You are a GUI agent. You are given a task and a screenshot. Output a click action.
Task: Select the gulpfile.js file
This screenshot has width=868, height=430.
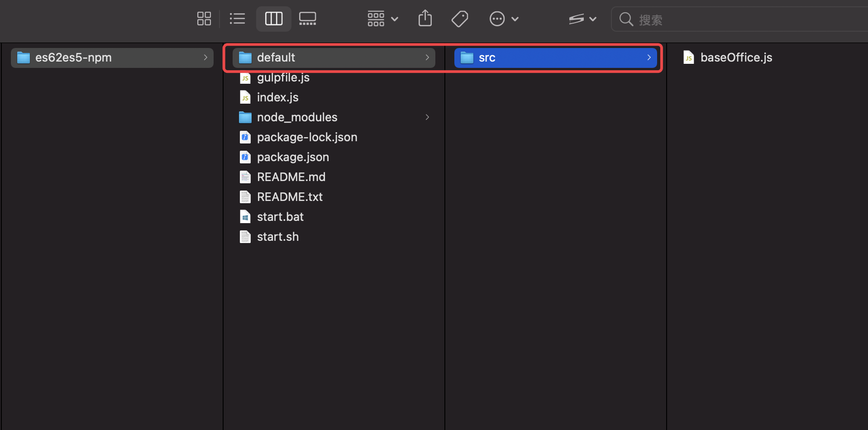283,77
